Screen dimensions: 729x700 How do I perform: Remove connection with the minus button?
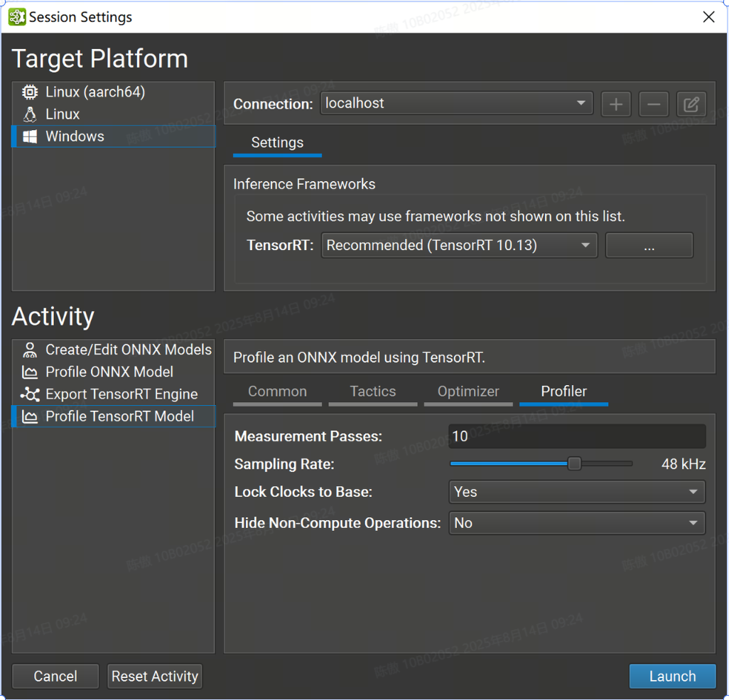coord(654,104)
